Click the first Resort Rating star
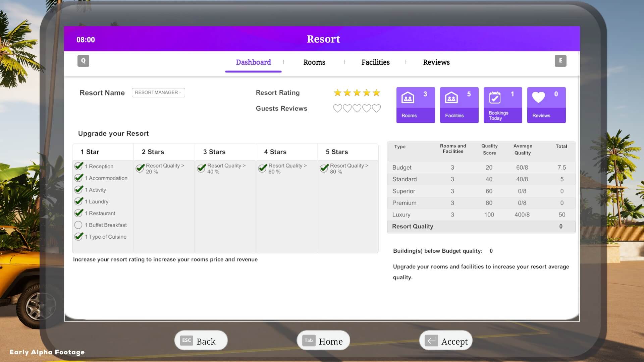 tap(337, 93)
